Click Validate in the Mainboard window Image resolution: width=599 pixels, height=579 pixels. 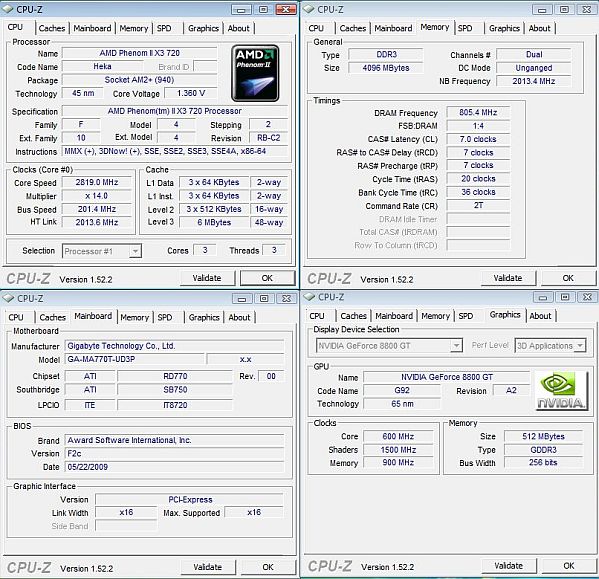tap(207, 567)
